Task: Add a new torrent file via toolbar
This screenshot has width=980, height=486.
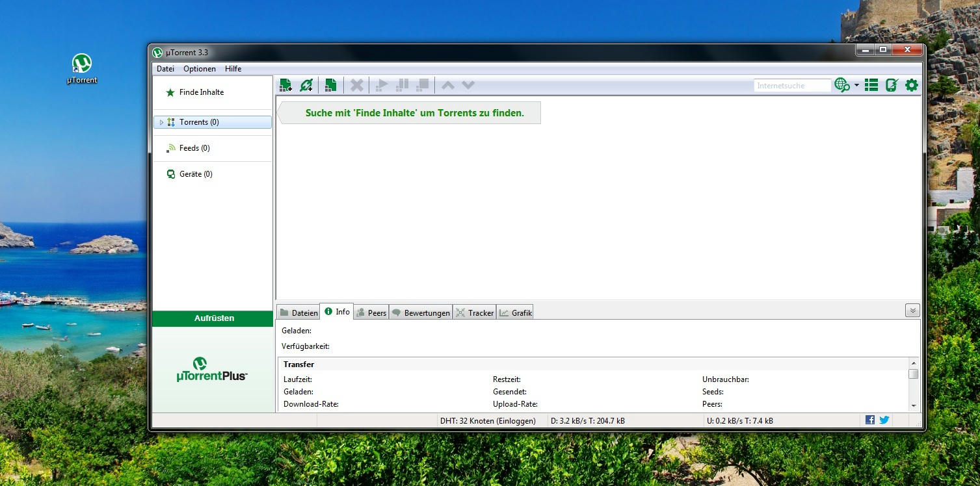Action: tap(285, 84)
